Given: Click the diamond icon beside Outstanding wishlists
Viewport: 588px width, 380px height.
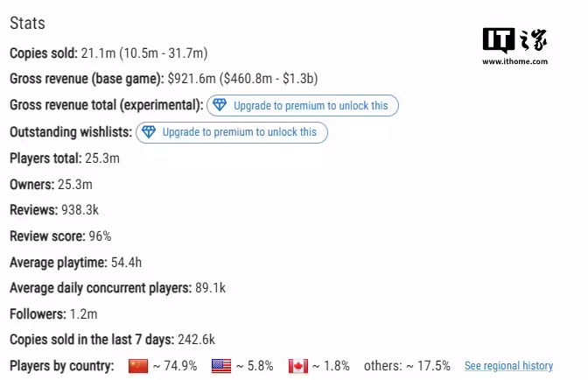Looking at the screenshot, I should 149,131.
